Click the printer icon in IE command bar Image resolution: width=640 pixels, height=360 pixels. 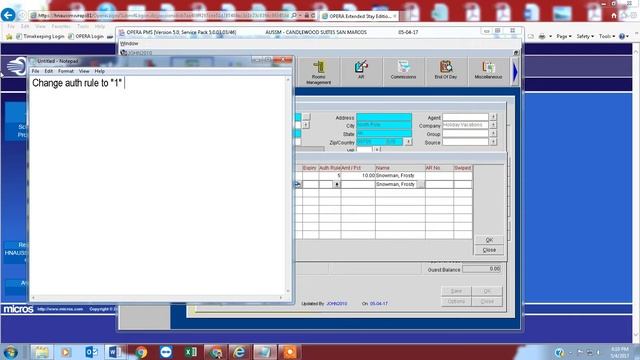pyautogui.click(x=542, y=36)
